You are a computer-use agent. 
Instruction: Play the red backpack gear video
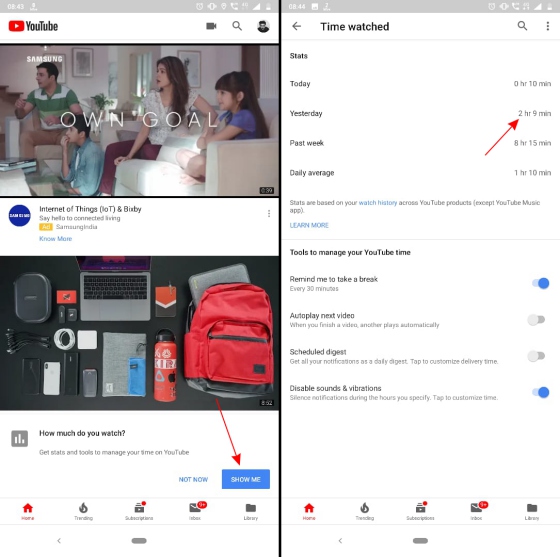click(139, 333)
